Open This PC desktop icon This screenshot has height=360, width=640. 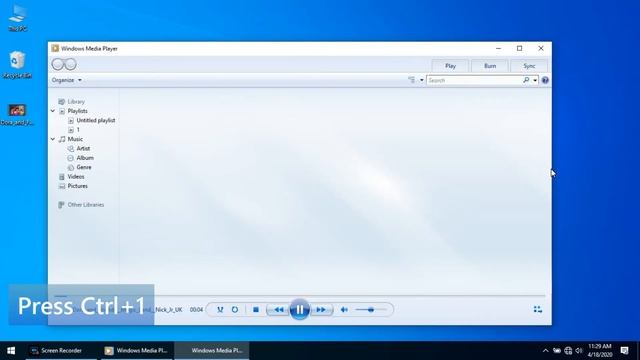pyautogui.click(x=18, y=18)
